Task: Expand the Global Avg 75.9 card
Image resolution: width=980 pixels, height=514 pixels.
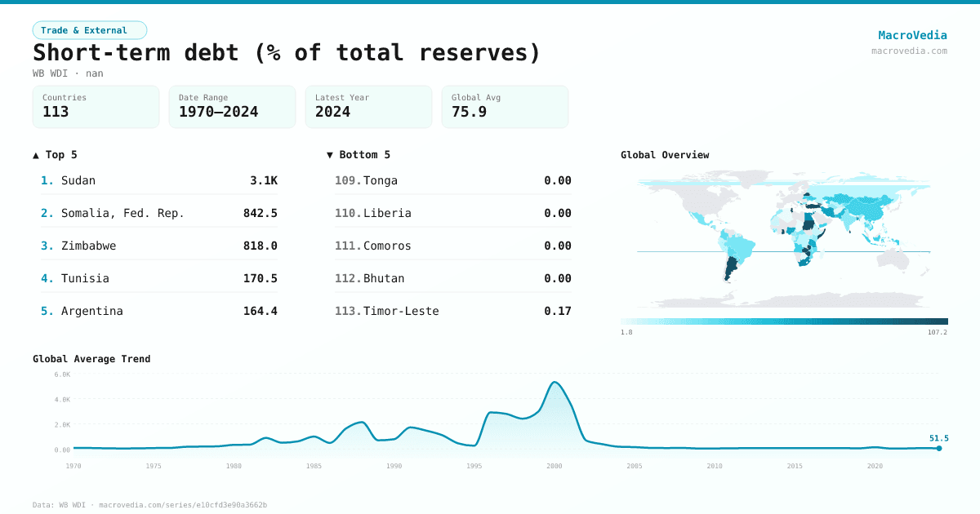Action: 504,107
